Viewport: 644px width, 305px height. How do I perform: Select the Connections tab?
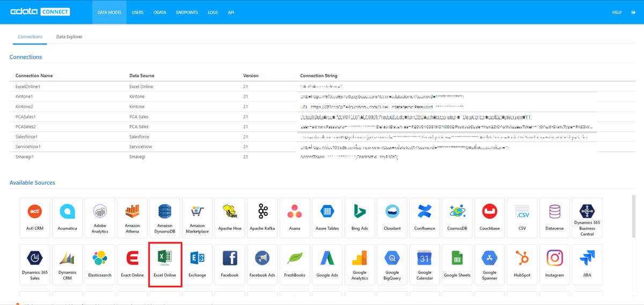pyautogui.click(x=30, y=37)
